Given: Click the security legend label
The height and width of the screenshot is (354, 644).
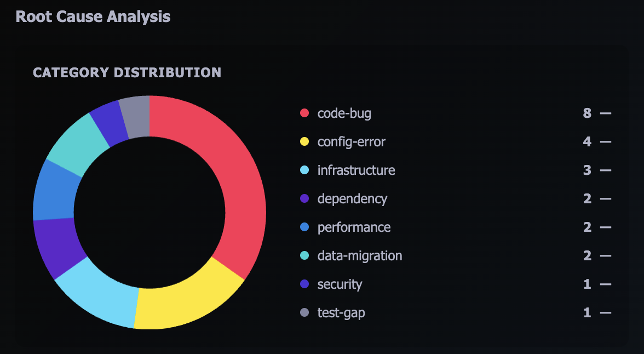Looking at the screenshot, I should pyautogui.click(x=340, y=284).
